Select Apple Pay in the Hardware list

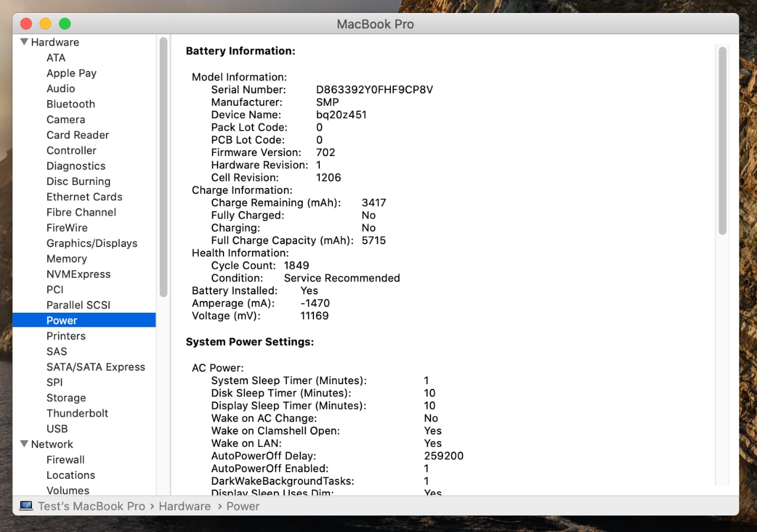tap(71, 73)
